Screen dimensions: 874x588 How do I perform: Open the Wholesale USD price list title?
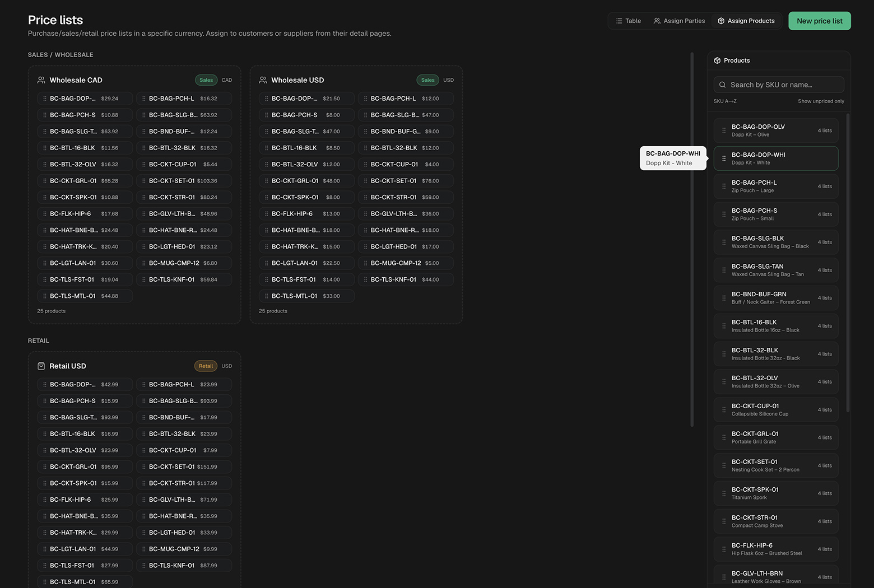[x=297, y=80]
